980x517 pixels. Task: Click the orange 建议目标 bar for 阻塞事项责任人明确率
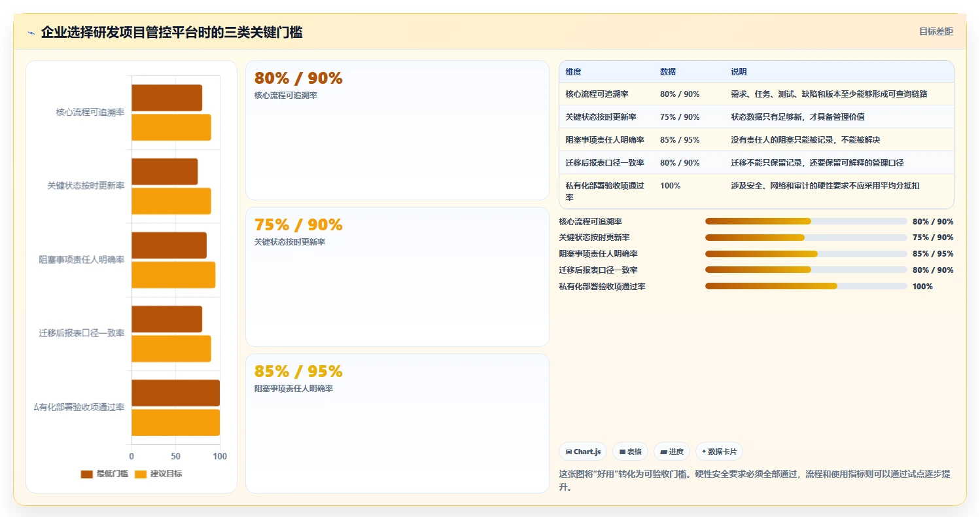pos(173,275)
